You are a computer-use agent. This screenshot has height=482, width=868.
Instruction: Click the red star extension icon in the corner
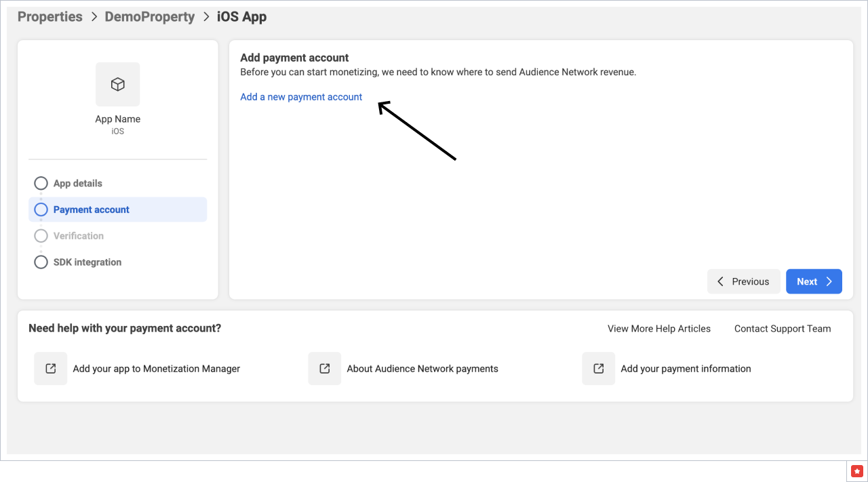(856, 470)
